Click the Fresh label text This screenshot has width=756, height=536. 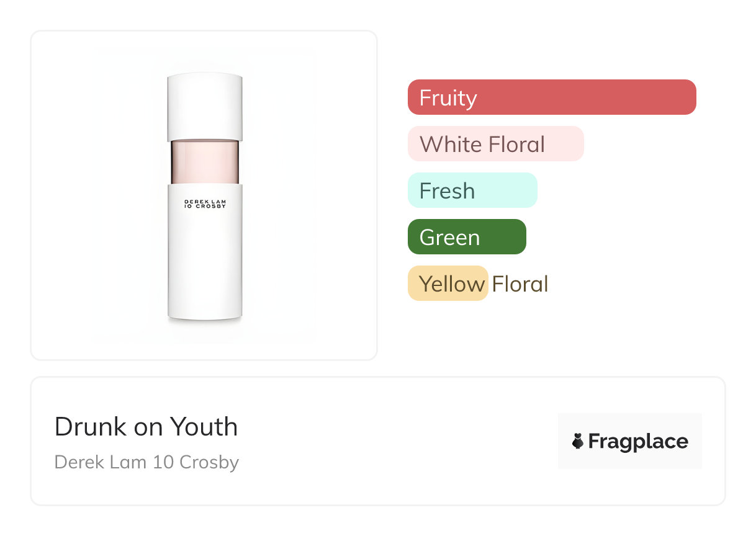pyautogui.click(x=447, y=191)
